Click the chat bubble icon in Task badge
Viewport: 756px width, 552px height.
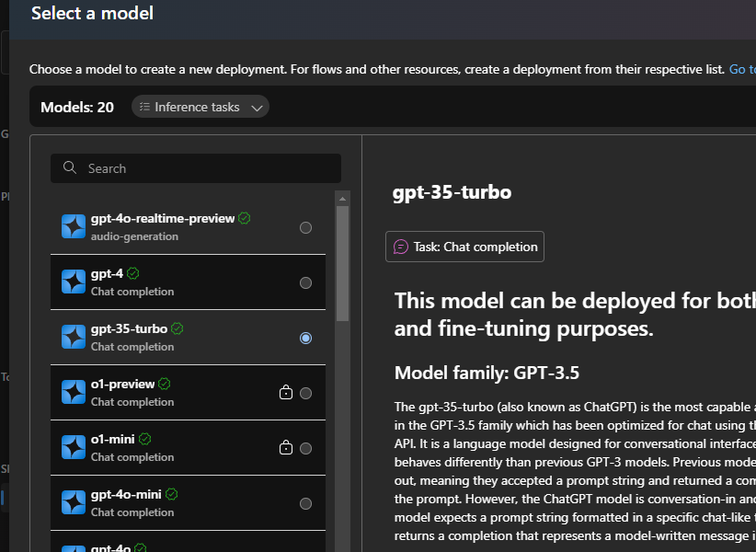pos(401,247)
